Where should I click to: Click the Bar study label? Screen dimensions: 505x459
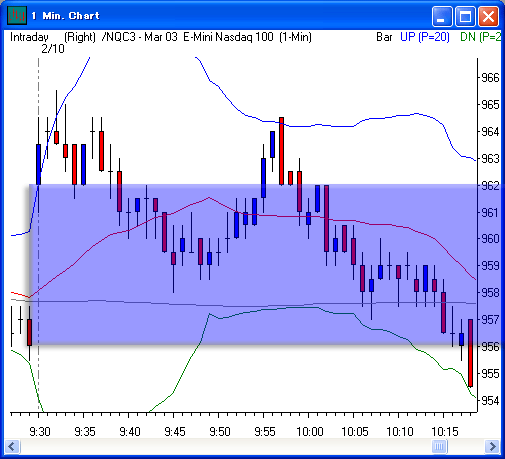384,37
